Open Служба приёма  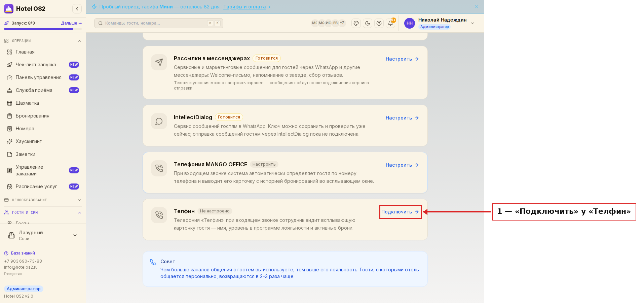pyautogui.click(x=43, y=90)
